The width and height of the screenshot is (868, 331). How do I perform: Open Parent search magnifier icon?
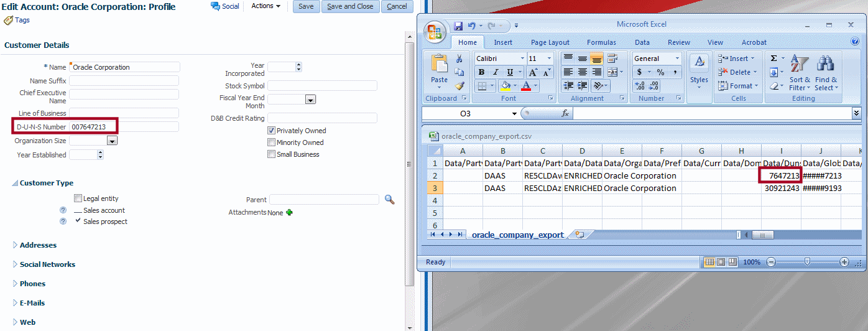click(x=390, y=200)
